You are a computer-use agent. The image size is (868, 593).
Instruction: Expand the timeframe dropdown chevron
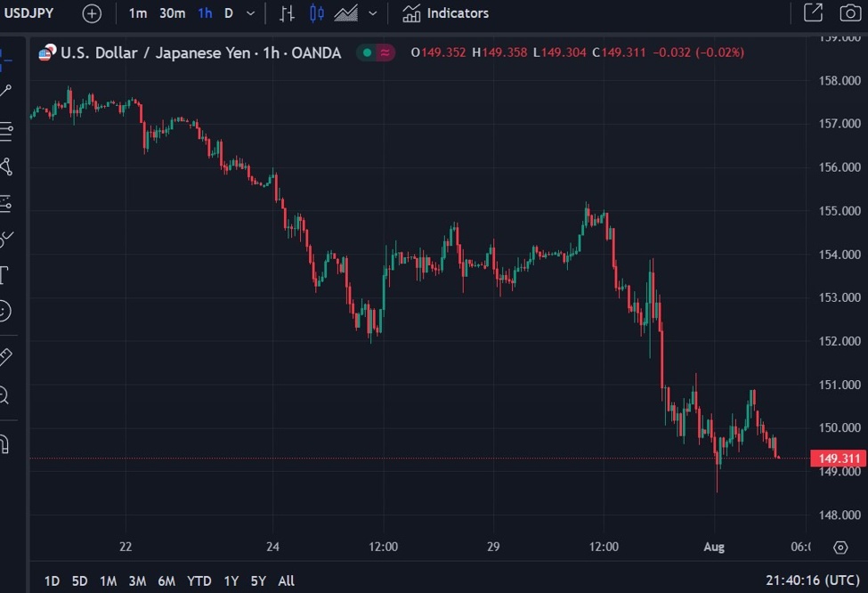click(x=249, y=12)
